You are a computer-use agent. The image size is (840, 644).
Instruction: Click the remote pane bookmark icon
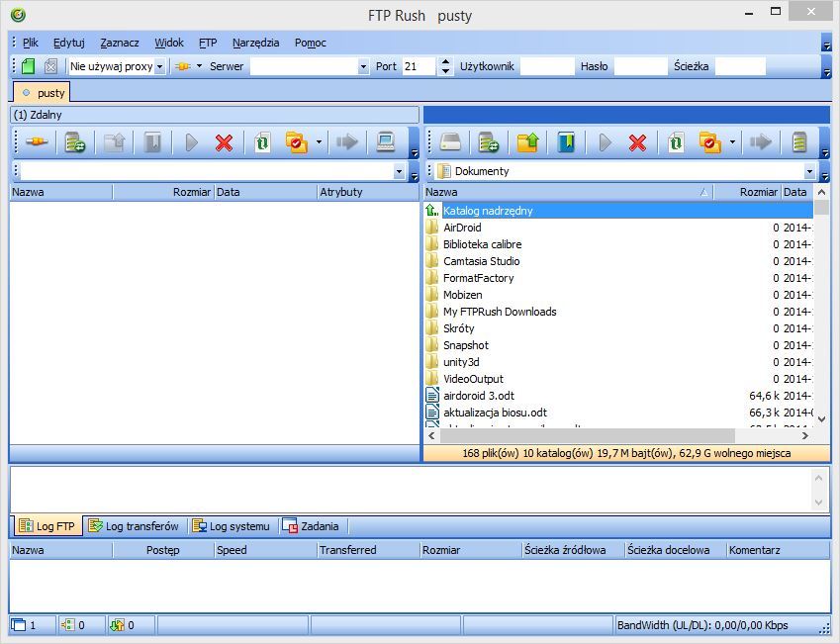click(152, 142)
